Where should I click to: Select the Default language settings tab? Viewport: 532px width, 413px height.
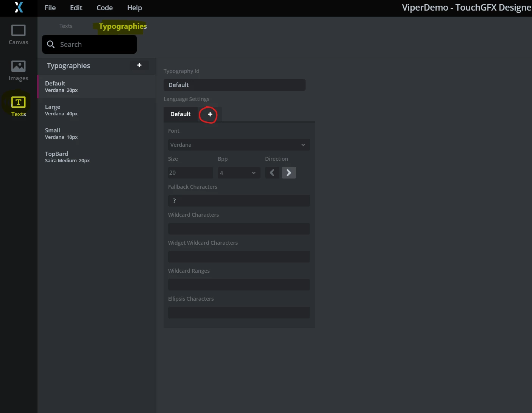(x=181, y=114)
